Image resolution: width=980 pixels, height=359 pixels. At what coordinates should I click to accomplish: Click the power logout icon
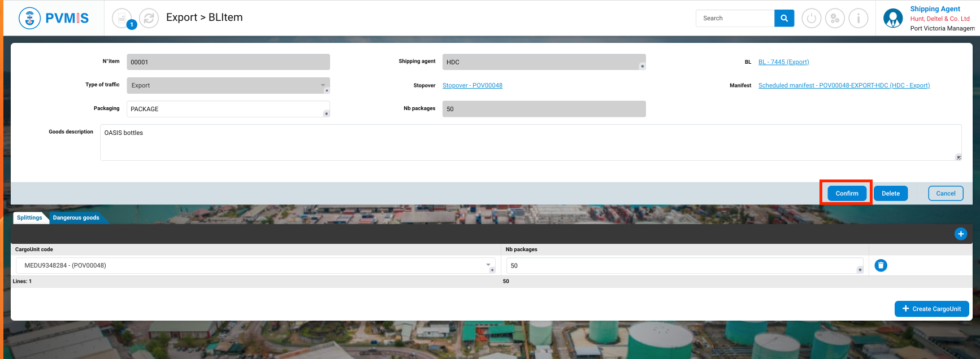811,19
